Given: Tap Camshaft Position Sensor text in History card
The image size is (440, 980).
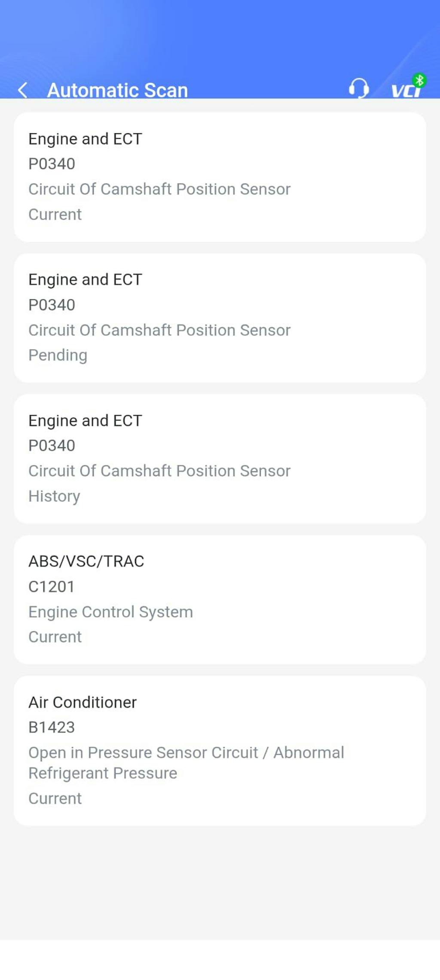Looking at the screenshot, I should pos(159,471).
